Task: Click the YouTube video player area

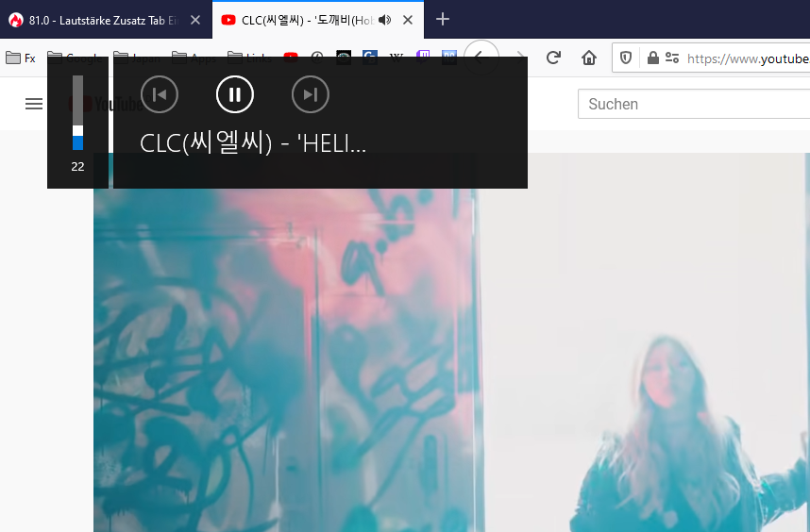Action: [x=451, y=342]
